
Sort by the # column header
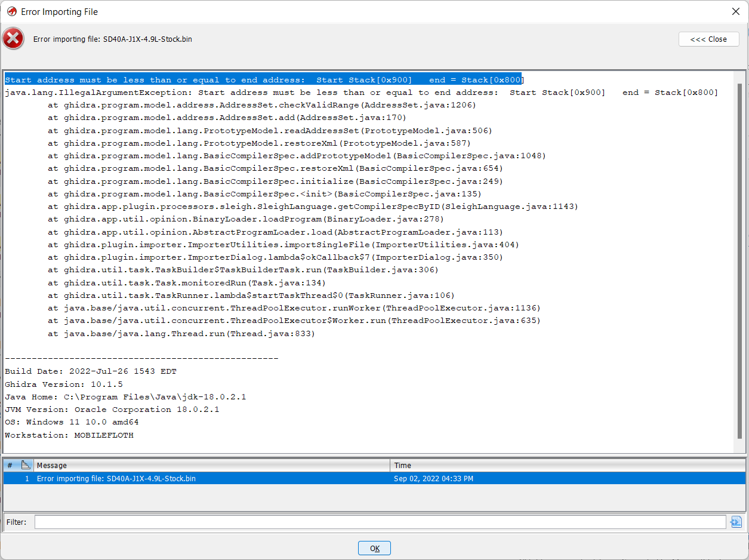click(10, 465)
